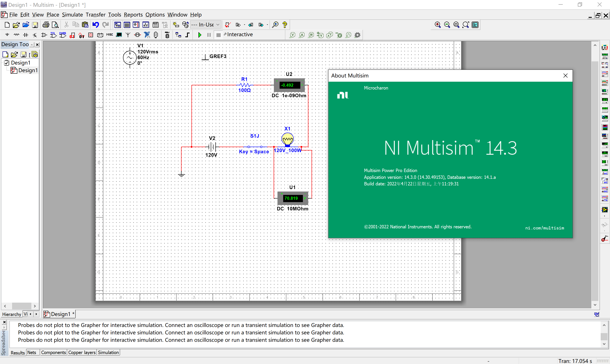Place TTL component icon
610x364 pixels.
[x=53, y=35]
